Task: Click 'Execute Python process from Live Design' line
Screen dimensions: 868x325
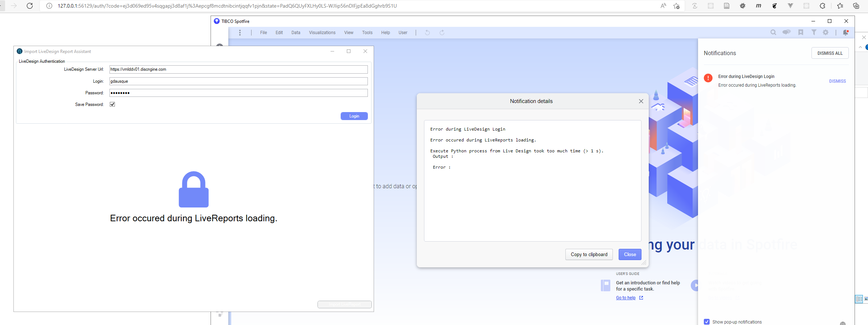Action: (516, 151)
